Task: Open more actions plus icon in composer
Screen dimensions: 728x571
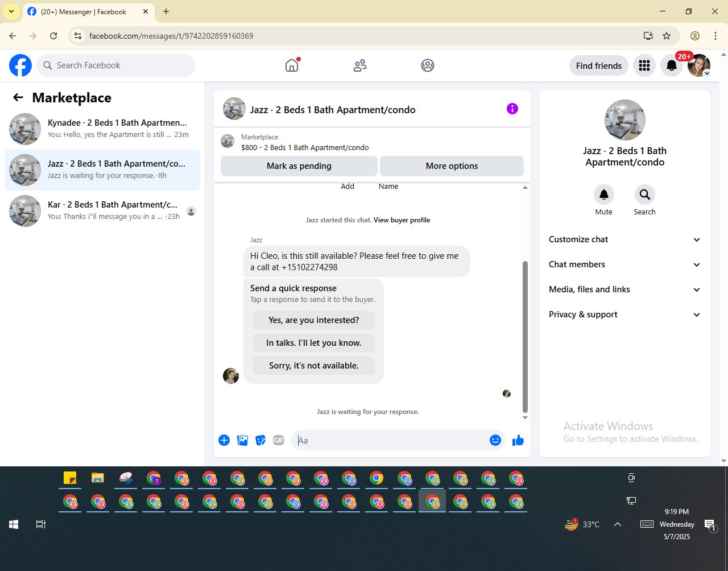Action: 224,440
